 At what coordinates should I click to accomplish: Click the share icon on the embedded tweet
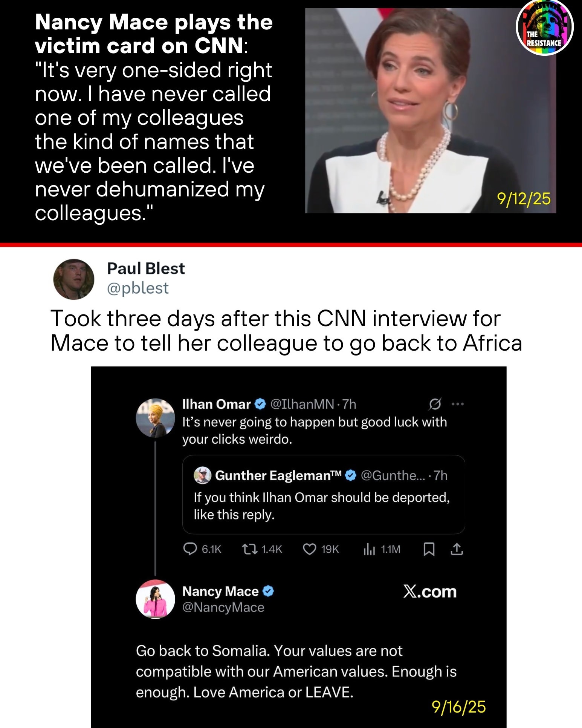click(x=458, y=549)
